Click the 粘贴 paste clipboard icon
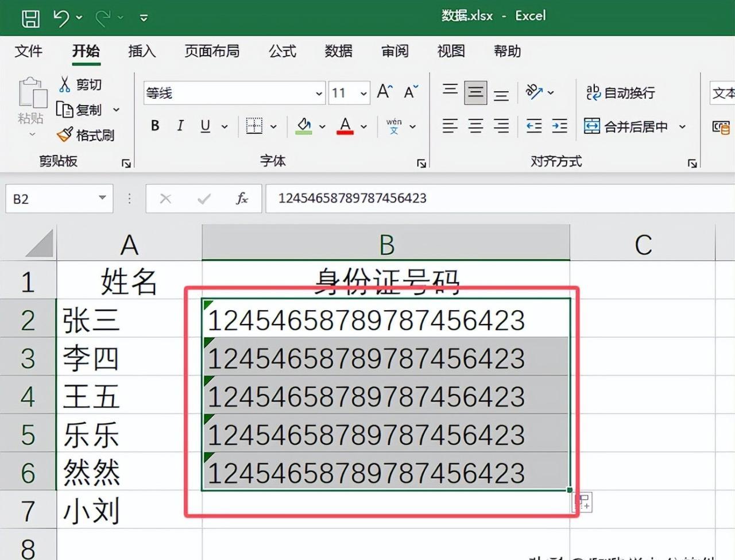The image size is (735, 560). point(32,92)
